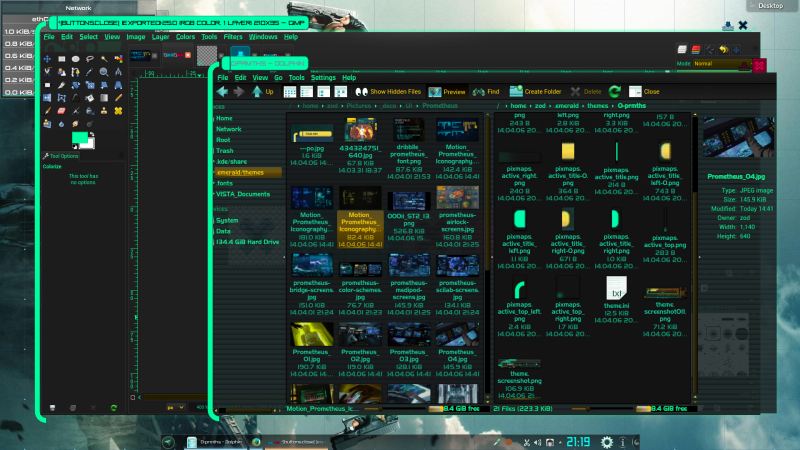Image resolution: width=800 pixels, height=450 pixels.
Task: Select the Blend gradient tool
Action: [104, 97]
